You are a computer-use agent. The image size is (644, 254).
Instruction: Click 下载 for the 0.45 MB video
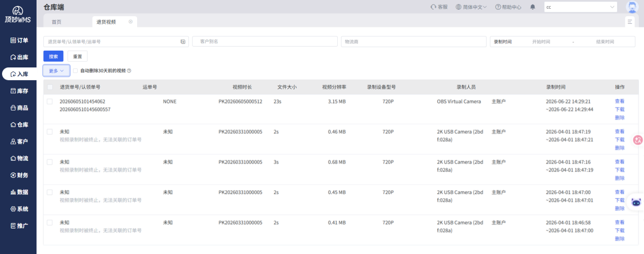[620, 200]
